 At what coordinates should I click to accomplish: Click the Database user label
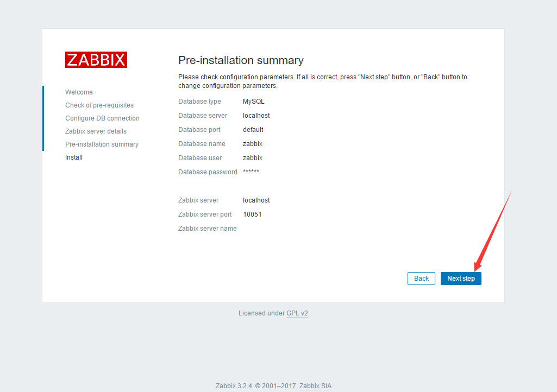pyautogui.click(x=200, y=158)
